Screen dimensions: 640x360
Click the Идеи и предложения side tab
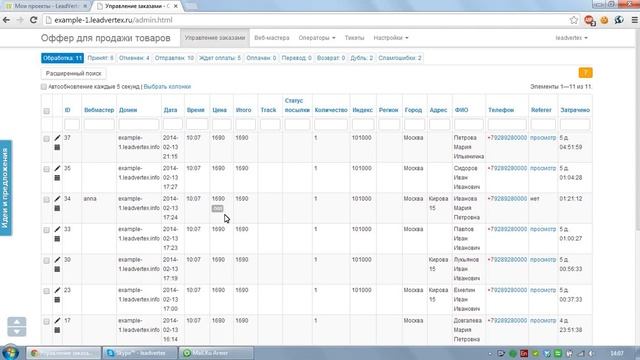[6, 188]
